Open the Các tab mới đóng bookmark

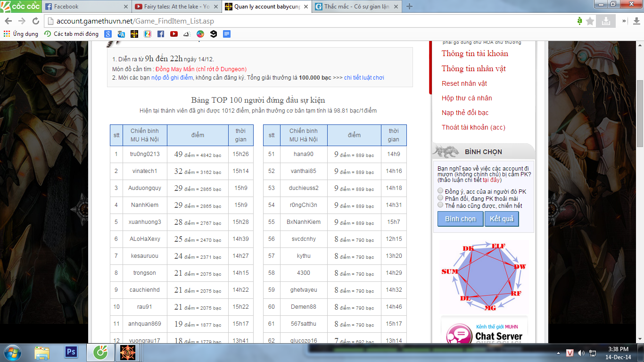pyautogui.click(x=72, y=34)
